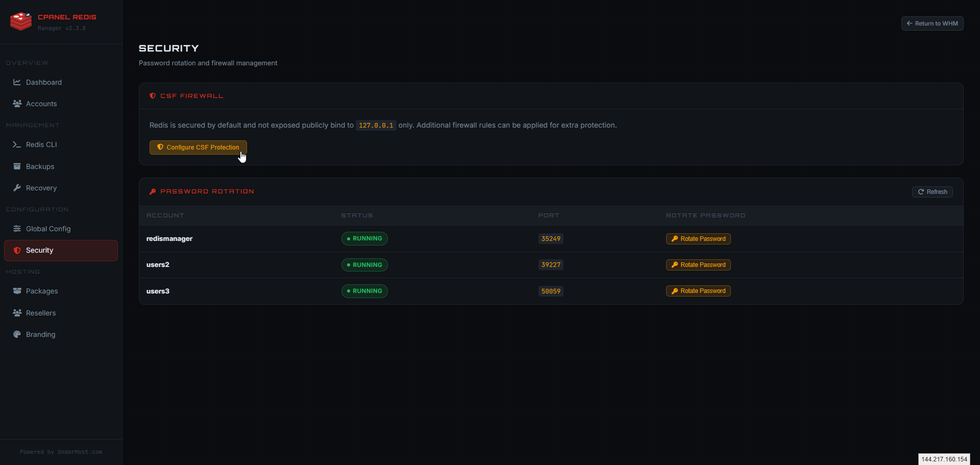This screenshot has width=980, height=465.
Task: Click the Global Config sliders icon
Action: click(x=17, y=229)
